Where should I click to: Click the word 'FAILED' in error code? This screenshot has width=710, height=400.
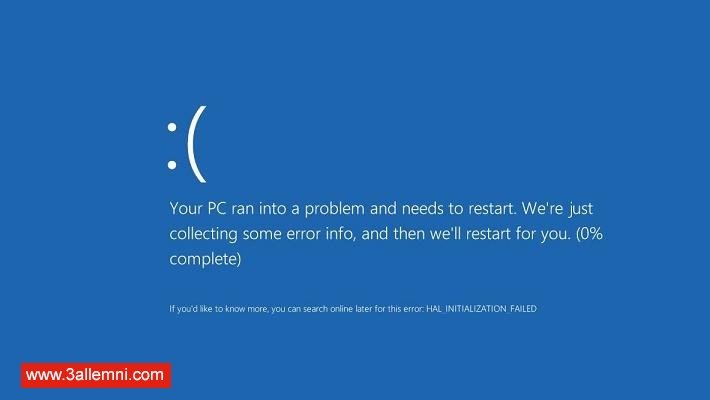pos(523,309)
